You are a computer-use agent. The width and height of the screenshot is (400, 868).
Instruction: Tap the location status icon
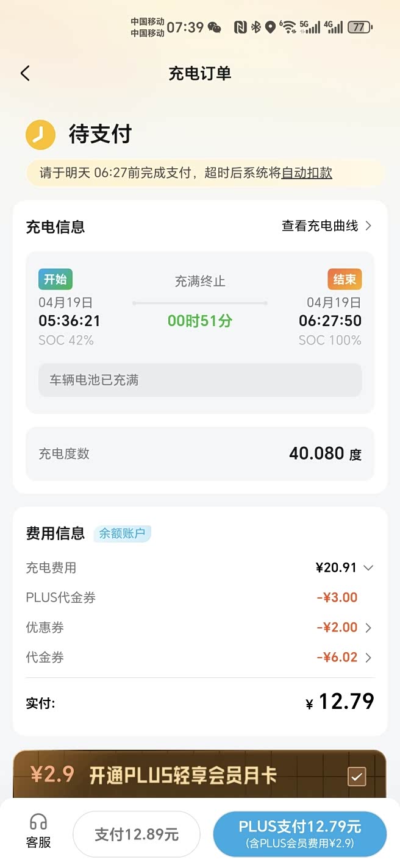click(x=270, y=27)
